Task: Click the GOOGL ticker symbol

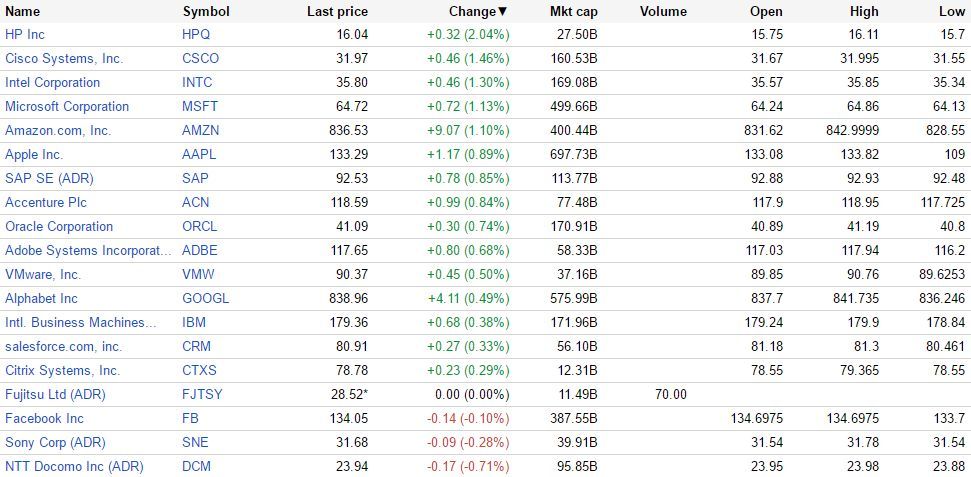Action: pos(206,298)
